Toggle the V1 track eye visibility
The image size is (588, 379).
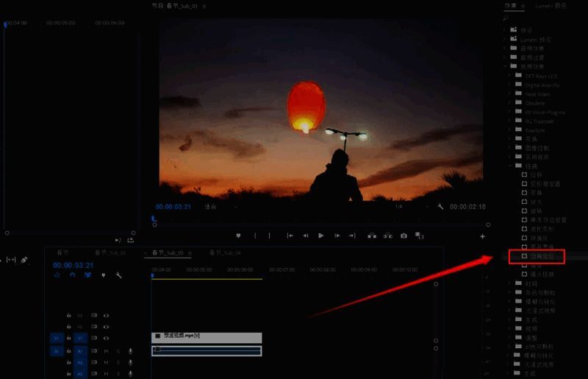click(106, 337)
